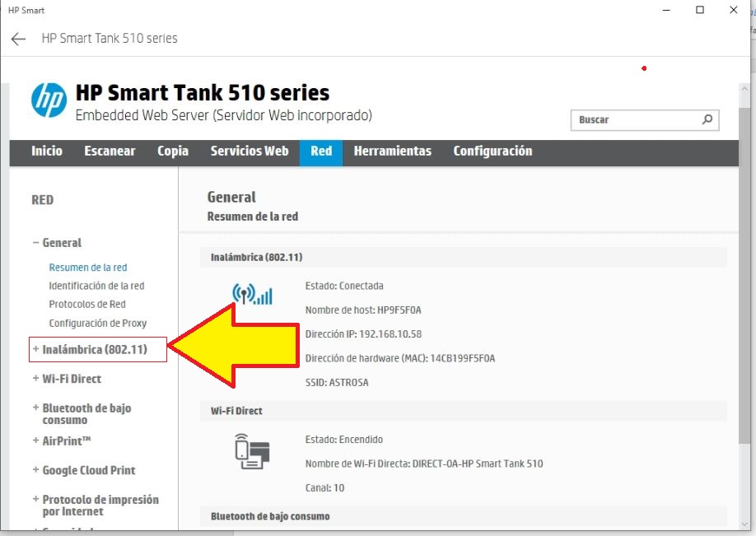Switch to the Escanear tab
756x536 pixels.
[x=110, y=151]
